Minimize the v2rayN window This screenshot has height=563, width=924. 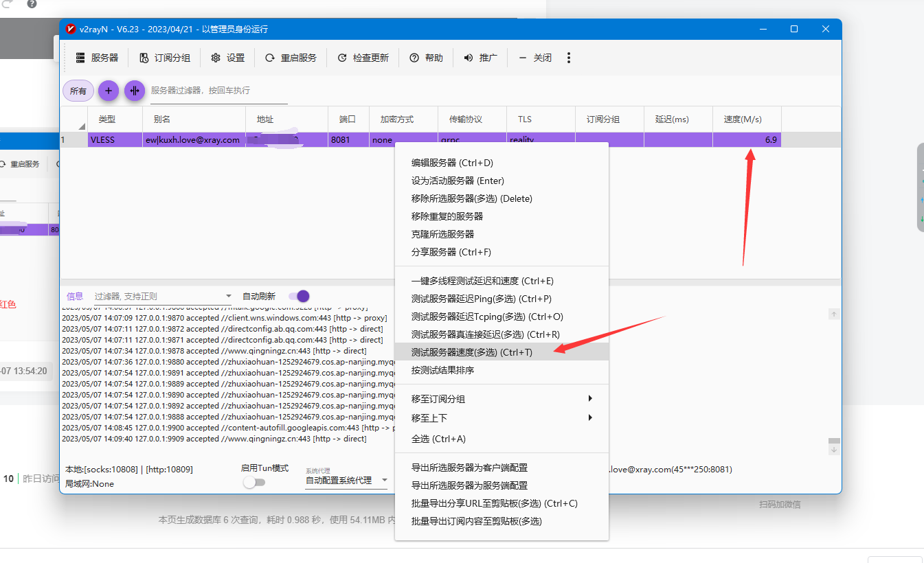[x=763, y=29]
